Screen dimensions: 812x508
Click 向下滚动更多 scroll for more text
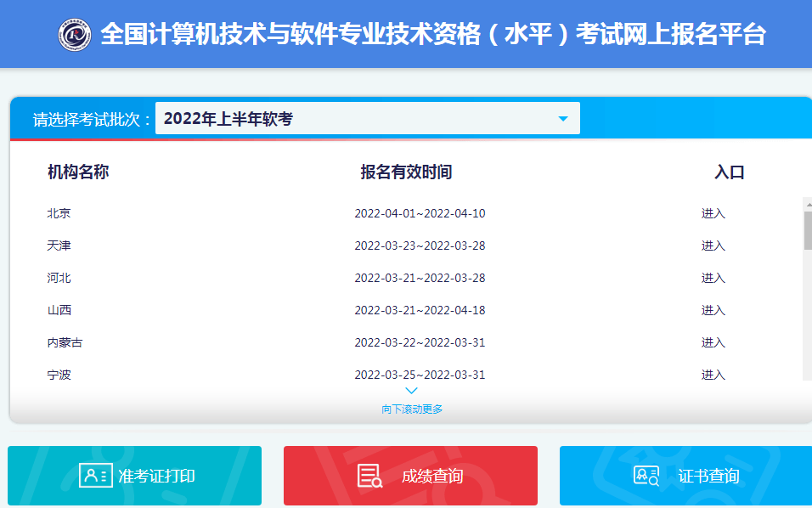click(x=412, y=409)
